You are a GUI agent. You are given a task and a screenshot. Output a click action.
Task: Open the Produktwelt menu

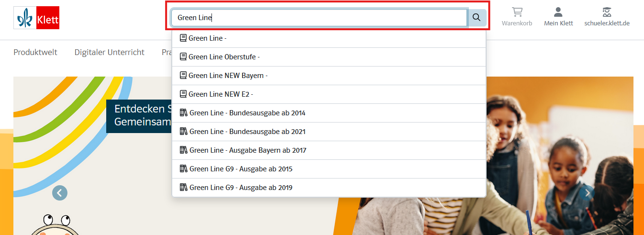(35, 52)
